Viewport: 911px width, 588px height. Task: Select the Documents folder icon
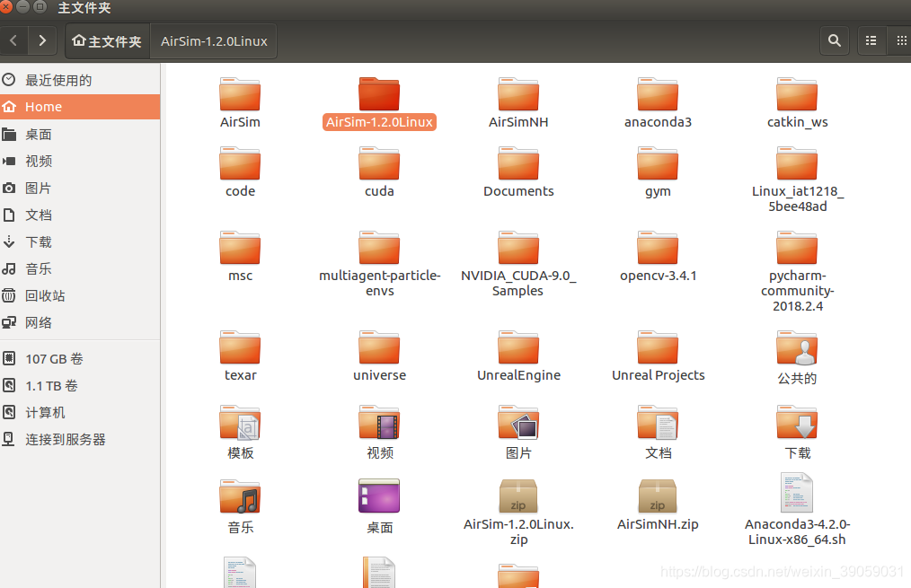coord(518,163)
